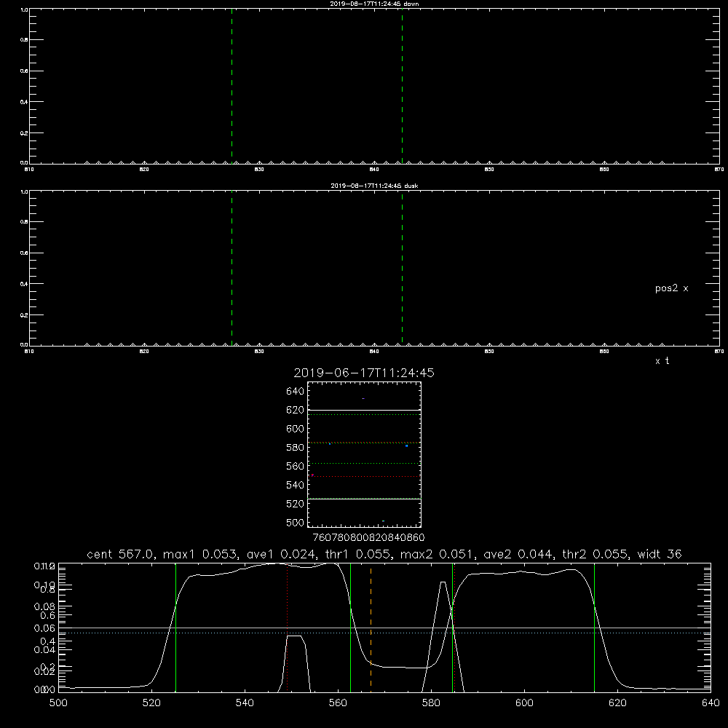This screenshot has height=728, width=728.
Task: Click the blue marker near 580 at right of center image
Action: [x=406, y=446]
